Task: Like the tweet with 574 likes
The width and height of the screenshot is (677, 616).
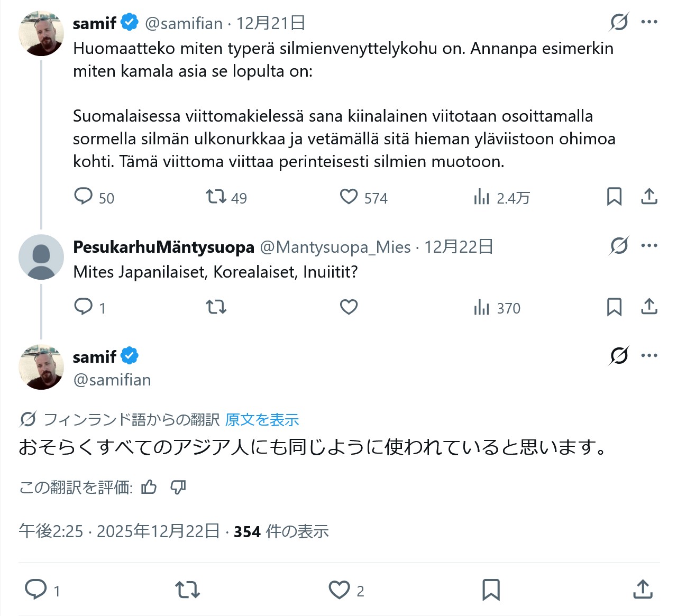Action: [x=349, y=197]
